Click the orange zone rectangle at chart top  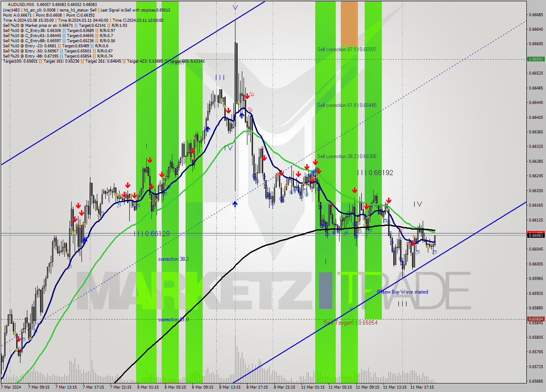point(349,23)
